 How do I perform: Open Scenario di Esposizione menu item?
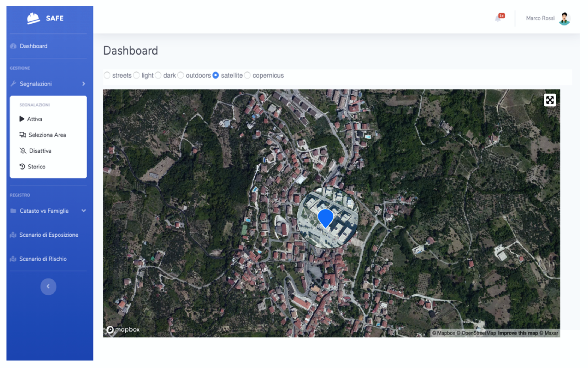coord(49,235)
